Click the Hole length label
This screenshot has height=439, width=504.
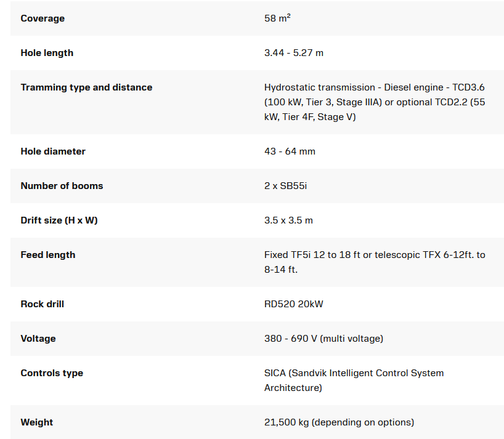pyautogui.click(x=47, y=53)
